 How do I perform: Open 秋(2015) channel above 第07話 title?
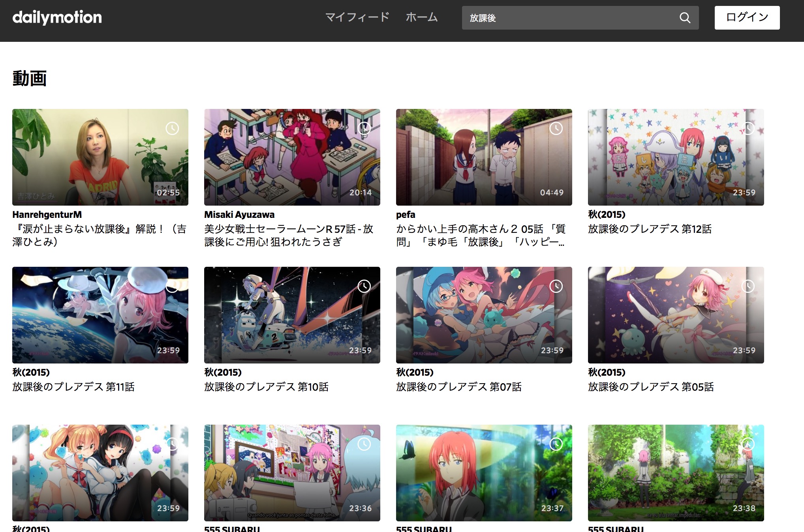click(x=415, y=373)
